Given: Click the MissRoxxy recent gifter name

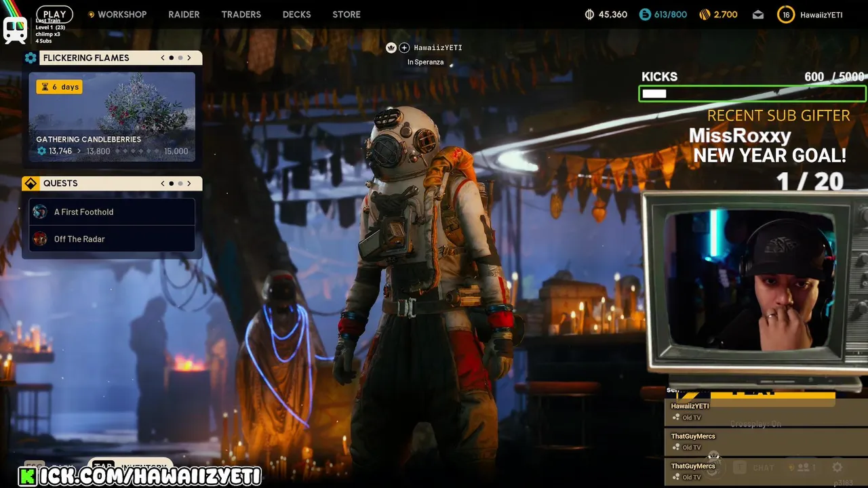Looking at the screenshot, I should tap(740, 136).
